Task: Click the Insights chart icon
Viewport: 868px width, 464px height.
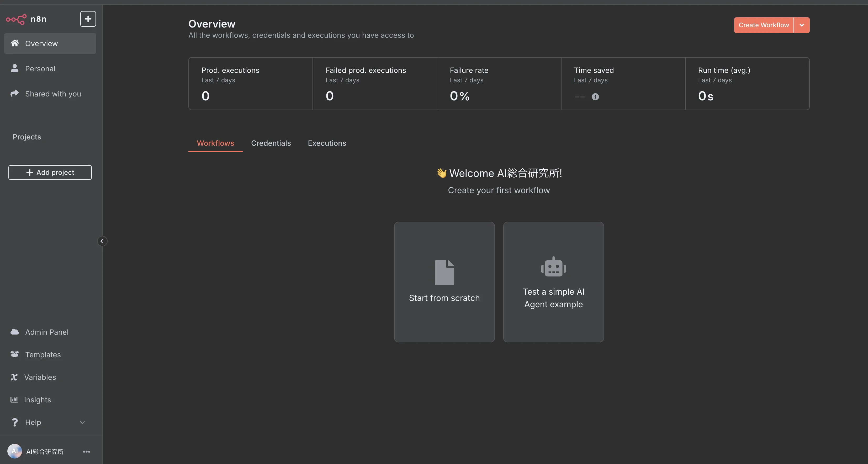Action: click(14, 400)
